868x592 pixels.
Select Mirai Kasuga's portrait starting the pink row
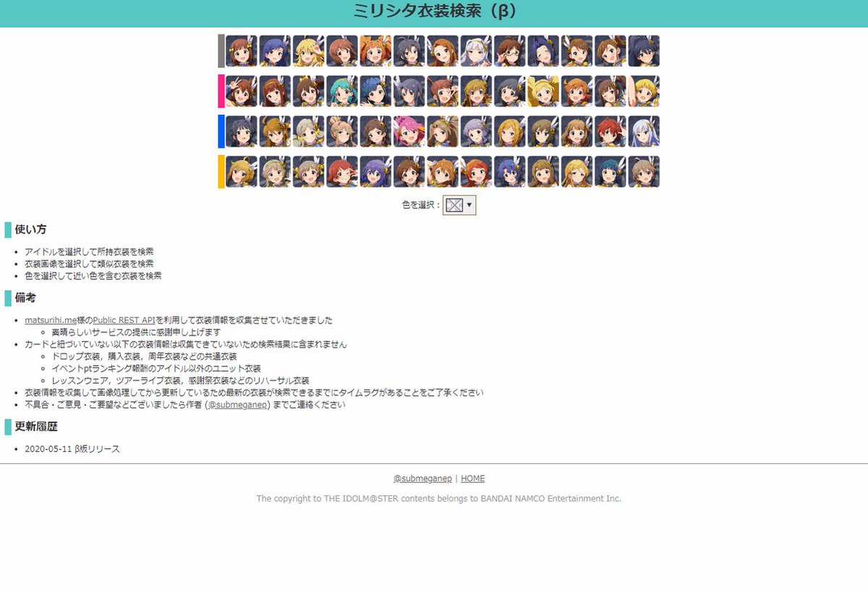(242, 91)
